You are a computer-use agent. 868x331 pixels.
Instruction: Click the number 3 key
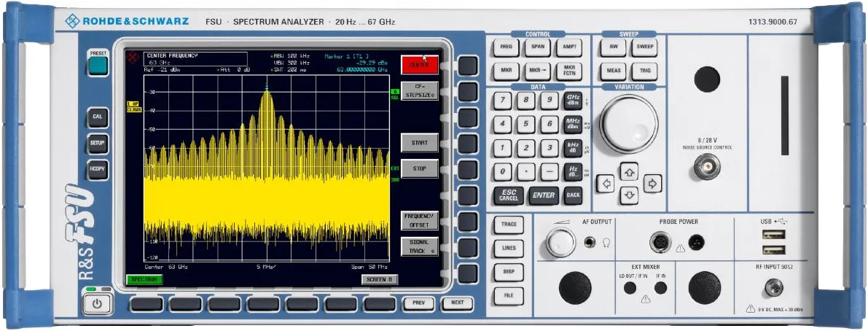pos(549,148)
